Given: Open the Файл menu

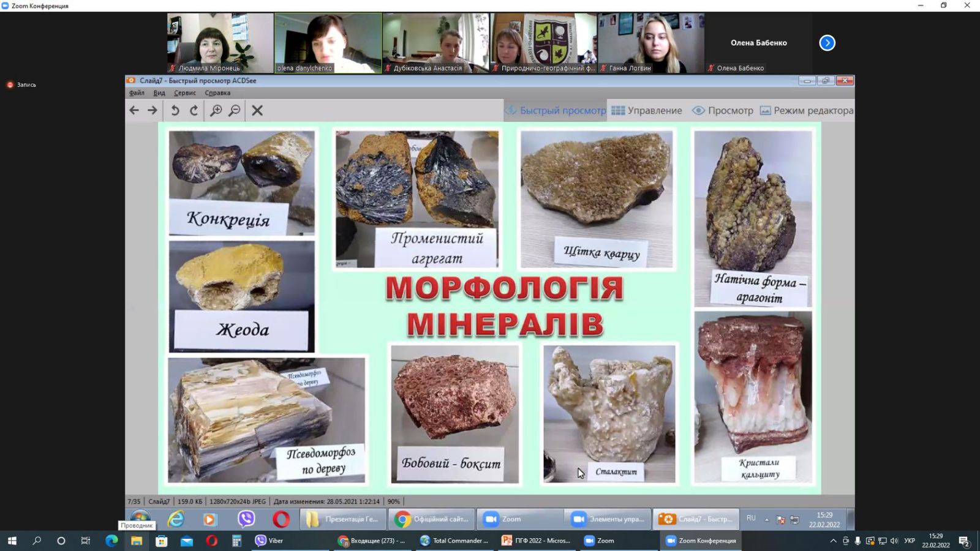Looking at the screenshot, I should click(137, 93).
